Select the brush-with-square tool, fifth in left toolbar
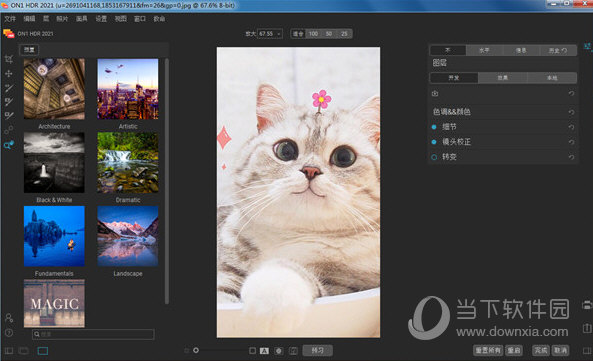593x361 pixels. [x=9, y=116]
